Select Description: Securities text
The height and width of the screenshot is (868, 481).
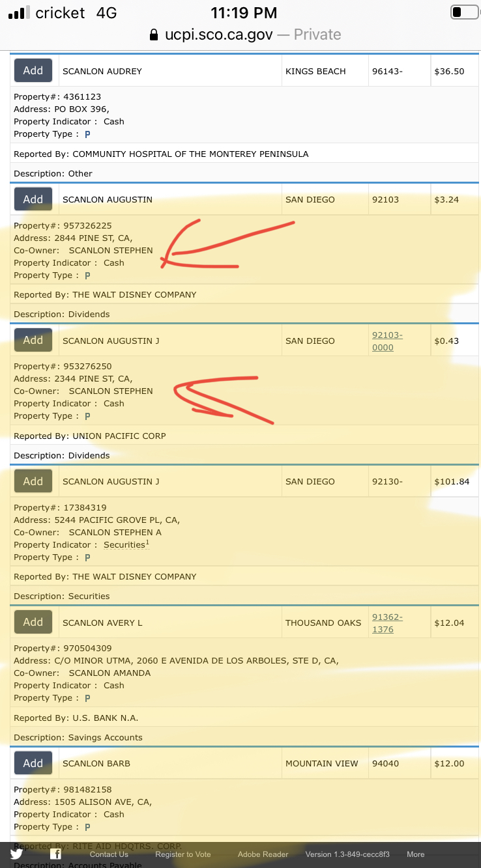(x=62, y=596)
